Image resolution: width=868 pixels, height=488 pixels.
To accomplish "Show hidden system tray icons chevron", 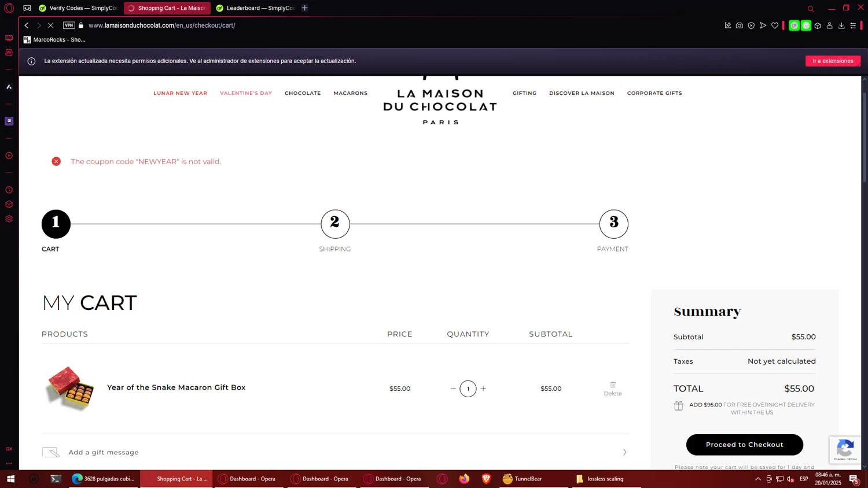I will click(758, 479).
